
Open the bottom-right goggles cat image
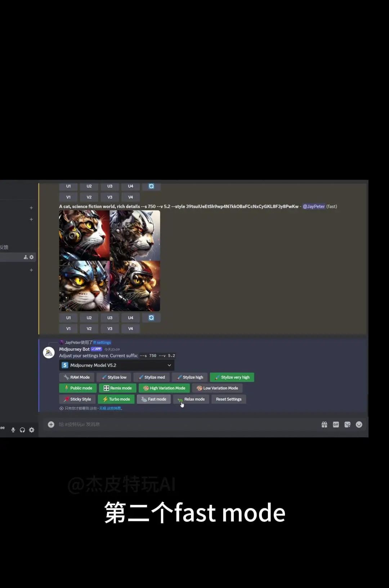click(x=135, y=286)
